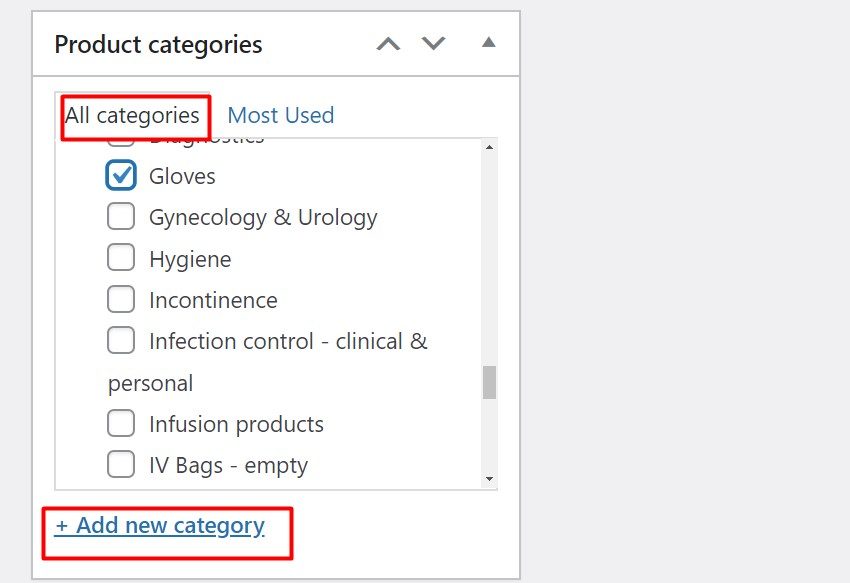Viewport: 850px width, 583px height.
Task: Collapse the Product categories panel
Action: click(488, 43)
